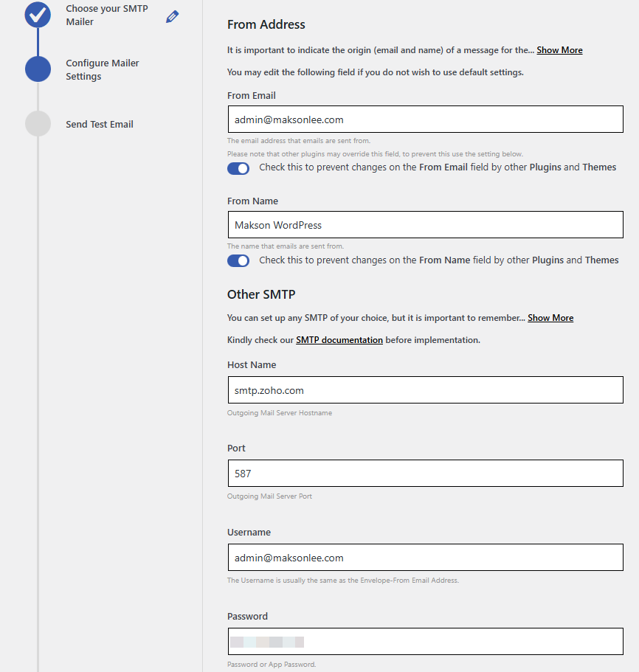This screenshot has height=672, width=639.
Task: Click the Other SMTP section heading
Action: pyautogui.click(x=261, y=294)
